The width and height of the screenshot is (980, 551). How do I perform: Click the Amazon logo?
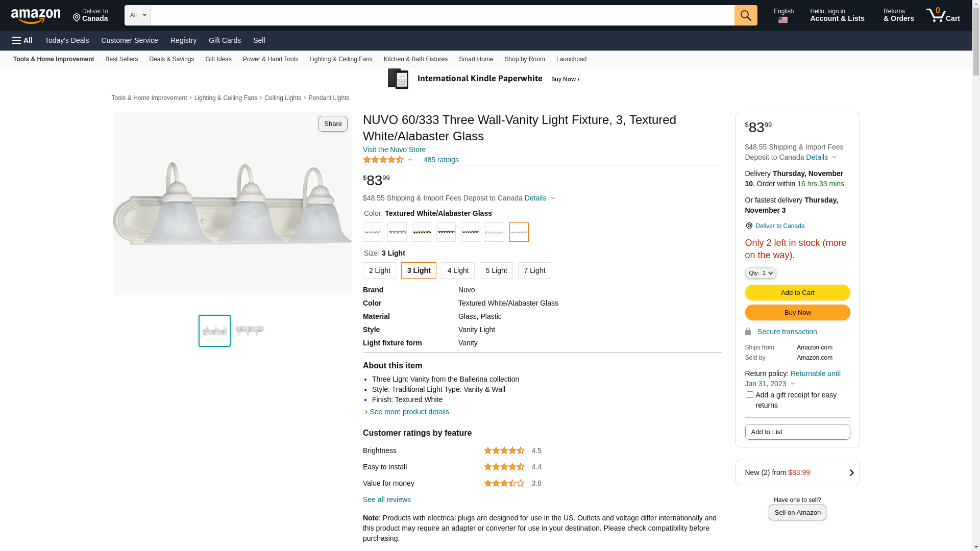pos(36,16)
